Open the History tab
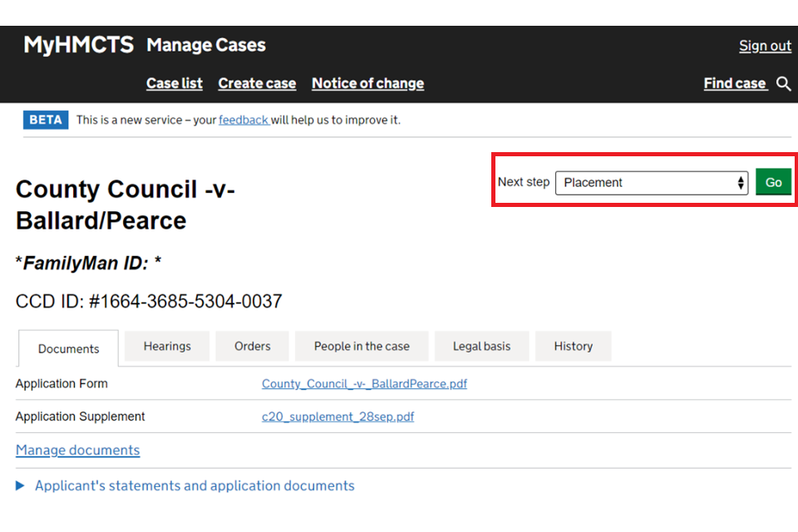 click(x=573, y=347)
